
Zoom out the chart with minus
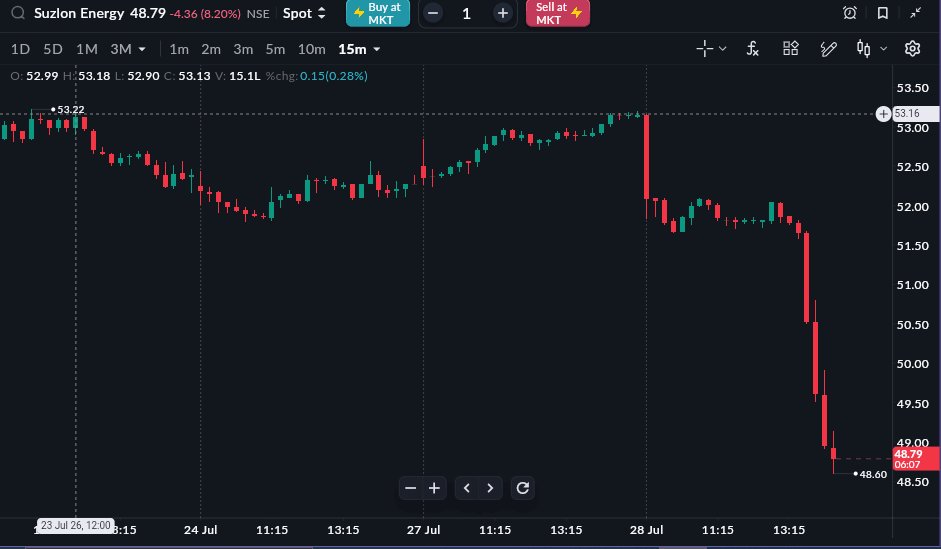(410, 488)
